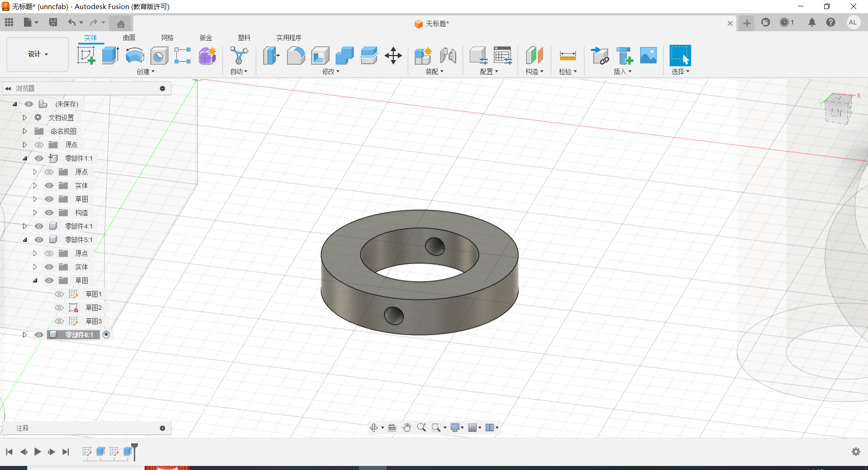Click the Extrude tool icon
This screenshot has height=470, width=868.
coord(110,56)
